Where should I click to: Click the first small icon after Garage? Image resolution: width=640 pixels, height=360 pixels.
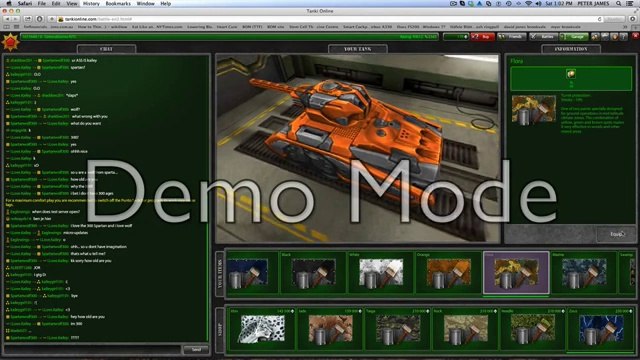click(x=596, y=37)
